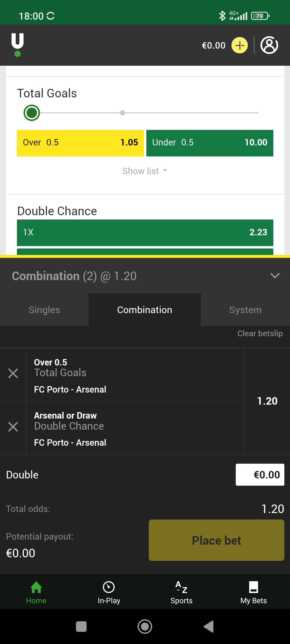The image size is (290, 644).
Task: Click Clear betslip link
Action: click(260, 334)
